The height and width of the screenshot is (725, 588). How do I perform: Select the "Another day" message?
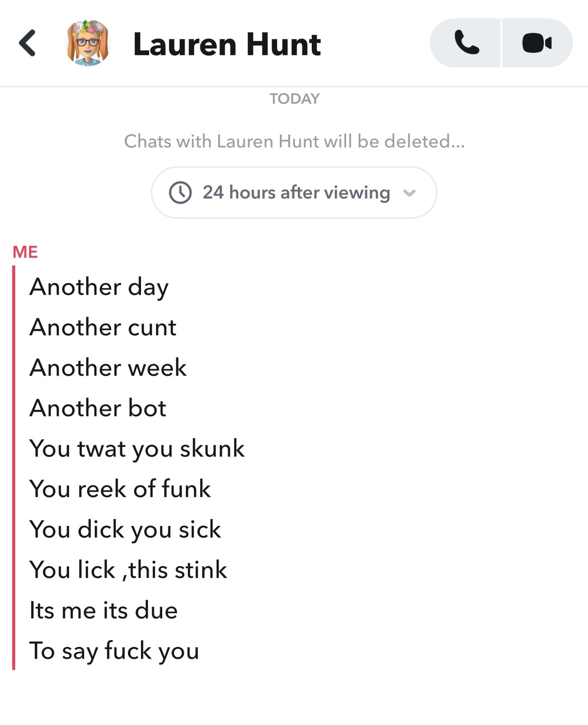coord(99,287)
